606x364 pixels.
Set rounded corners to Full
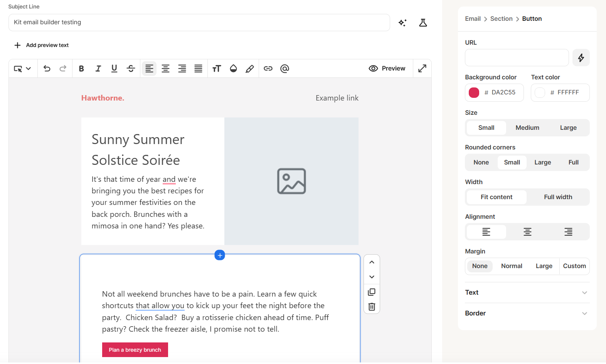tap(574, 163)
